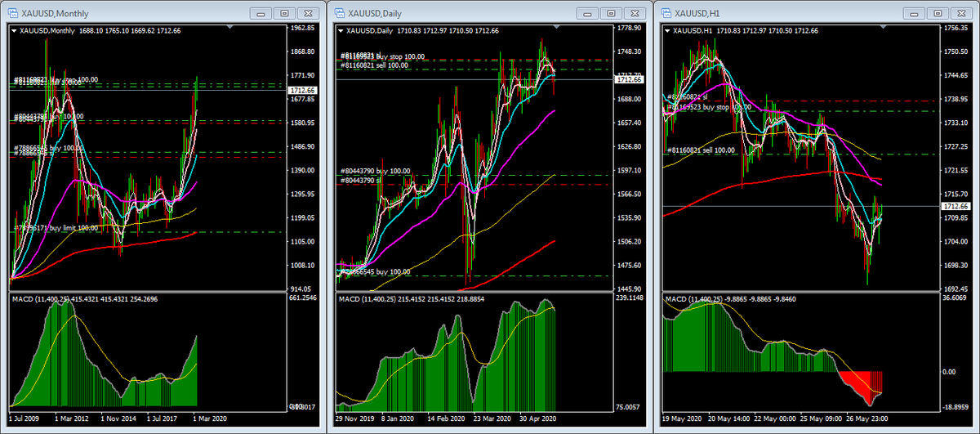Screen dimensions: 980x434
Task: Click the #81160821 sell 100.00 label on H1 chart
Action: [702, 150]
